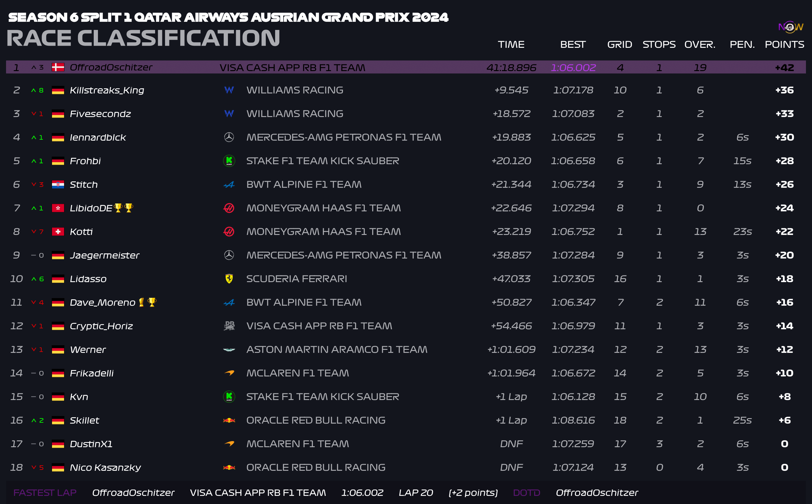Click the German flag beside Werner
The height and width of the screenshot is (504, 812).
(58, 350)
